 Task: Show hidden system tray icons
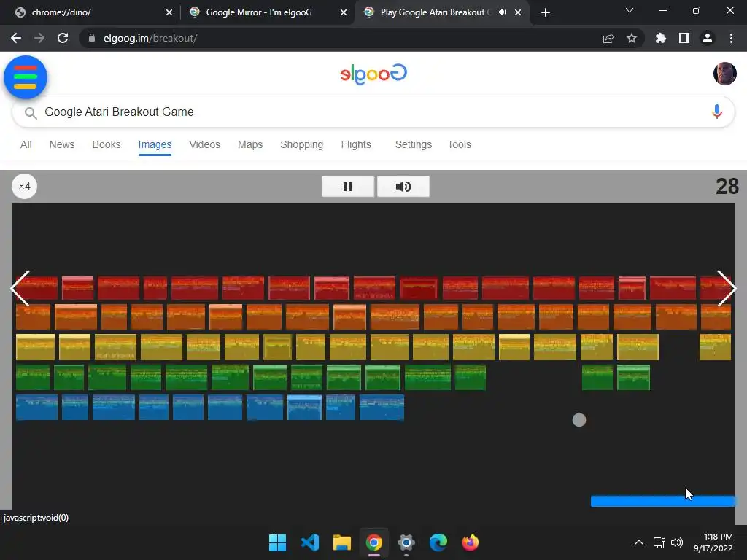(x=639, y=542)
